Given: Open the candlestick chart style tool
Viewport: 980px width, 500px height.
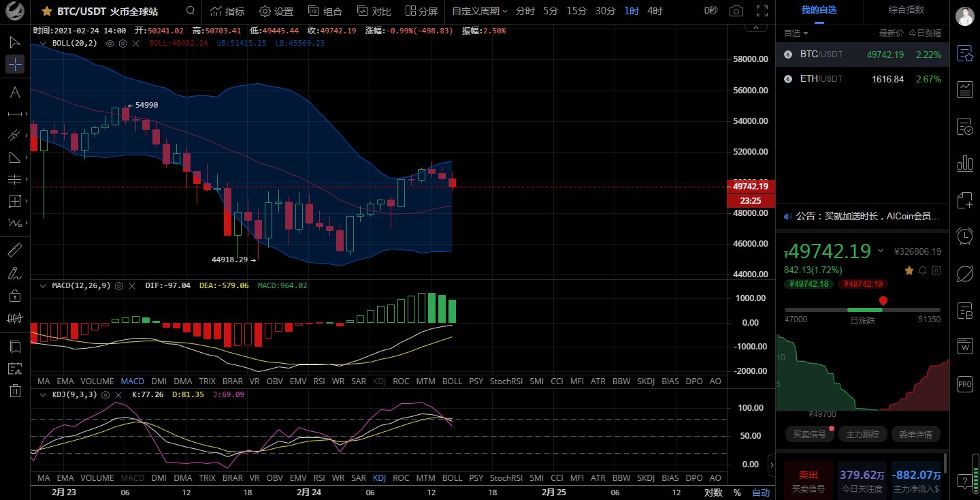Looking at the screenshot, I should (x=15, y=317).
